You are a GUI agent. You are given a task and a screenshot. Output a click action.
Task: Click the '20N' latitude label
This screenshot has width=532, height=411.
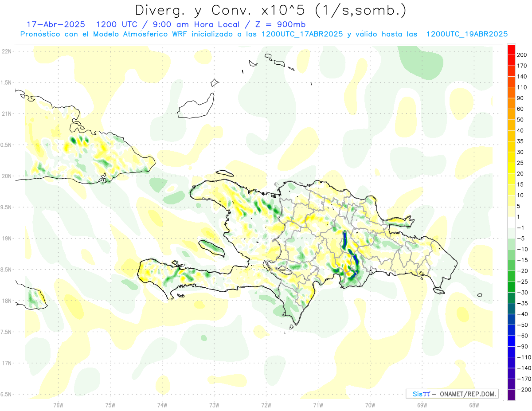pos(6,176)
